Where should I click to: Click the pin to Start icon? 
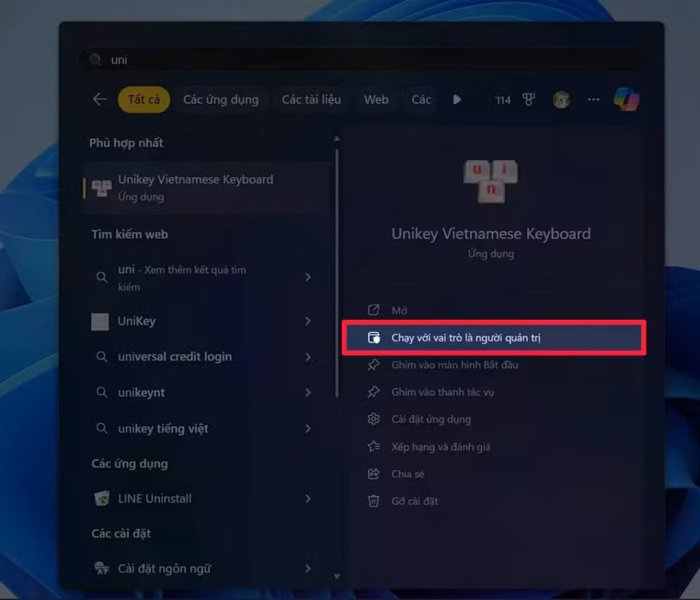pos(373,365)
